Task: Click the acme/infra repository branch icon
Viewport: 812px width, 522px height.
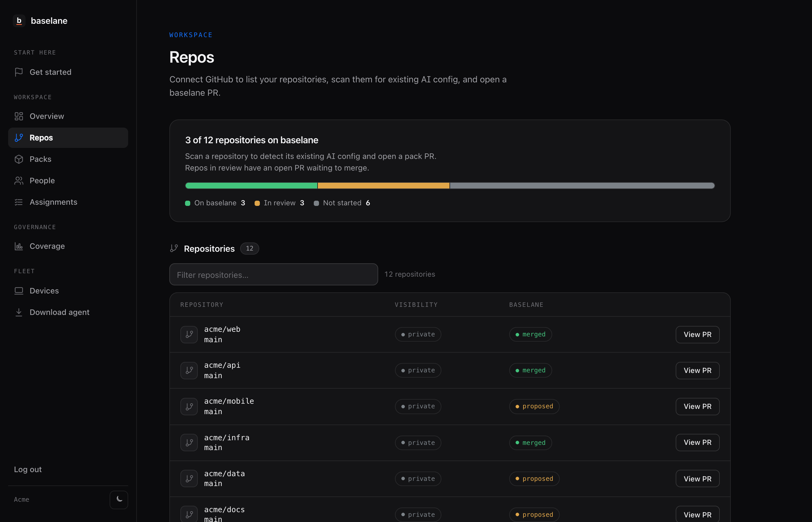Action: 189,443
